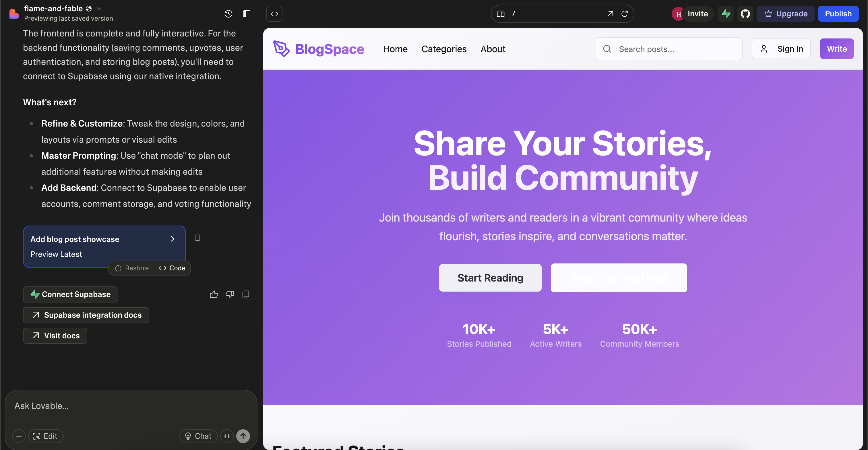Click the Publish button
868x450 pixels.
[838, 13]
